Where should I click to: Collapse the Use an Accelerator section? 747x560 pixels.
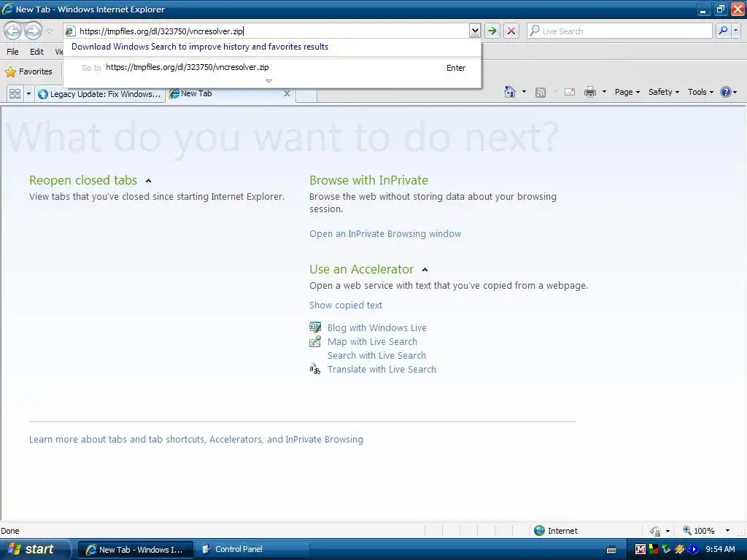coord(425,270)
